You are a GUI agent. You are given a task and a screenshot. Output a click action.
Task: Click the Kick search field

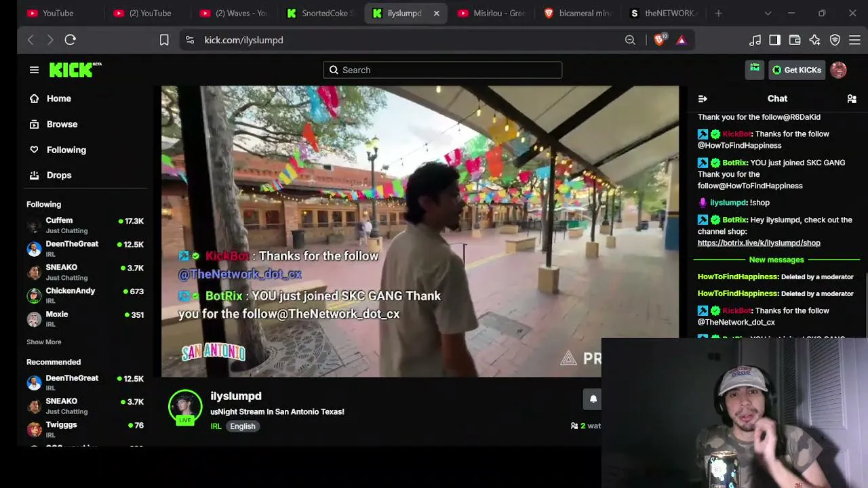click(x=442, y=70)
